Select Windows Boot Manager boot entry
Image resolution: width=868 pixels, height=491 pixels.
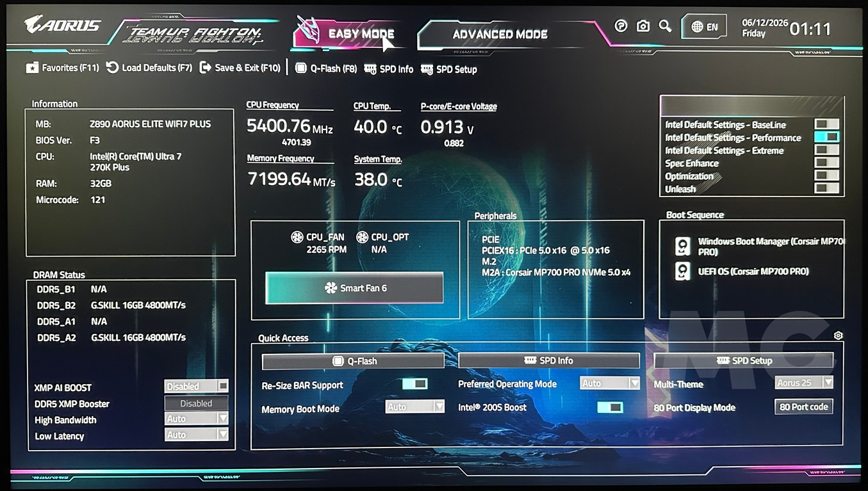point(760,246)
